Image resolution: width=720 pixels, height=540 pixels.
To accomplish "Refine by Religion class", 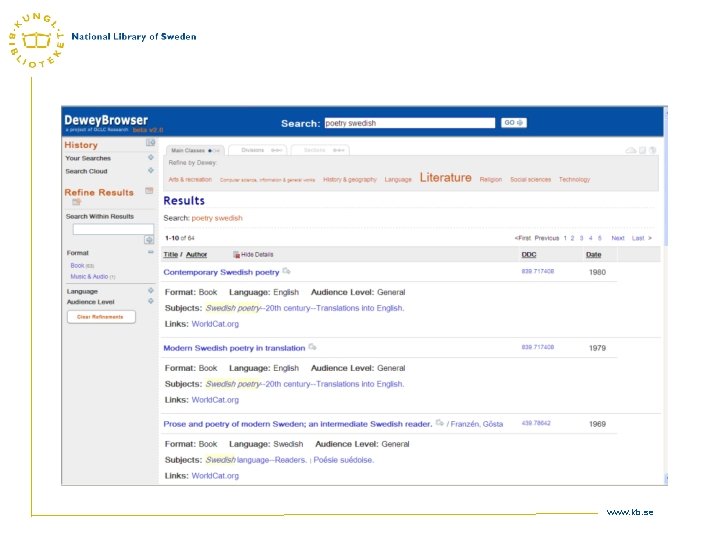I will tap(491, 180).
